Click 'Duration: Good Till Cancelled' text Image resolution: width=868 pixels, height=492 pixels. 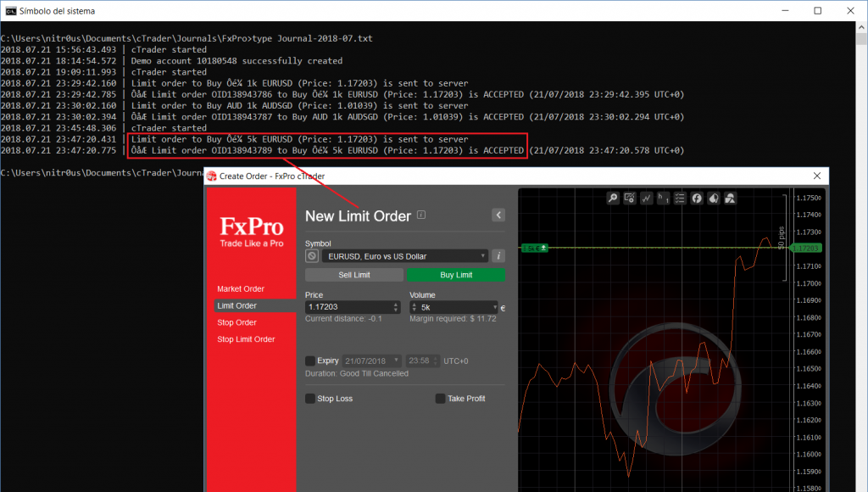[x=357, y=373]
